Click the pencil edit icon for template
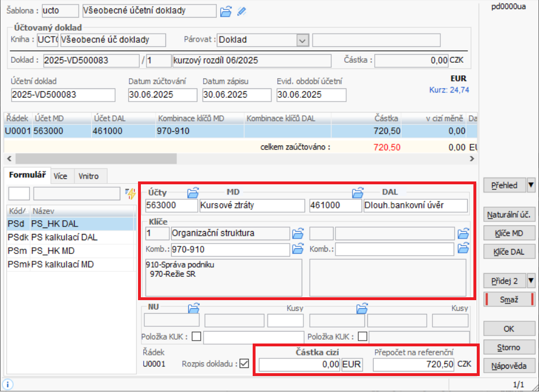This screenshot has width=539, height=392. (242, 11)
